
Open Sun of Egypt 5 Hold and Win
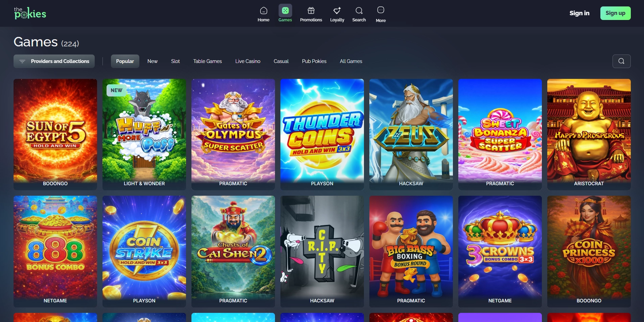55,134
